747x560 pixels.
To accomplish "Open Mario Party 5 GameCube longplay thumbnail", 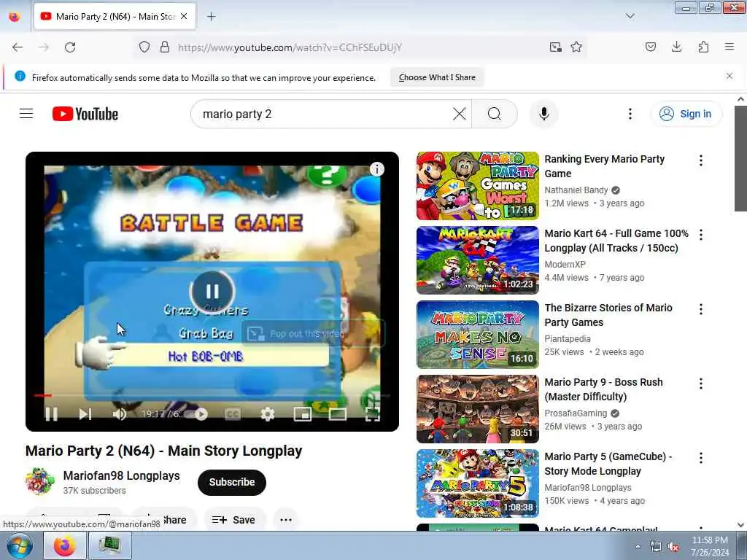I will 477,483.
